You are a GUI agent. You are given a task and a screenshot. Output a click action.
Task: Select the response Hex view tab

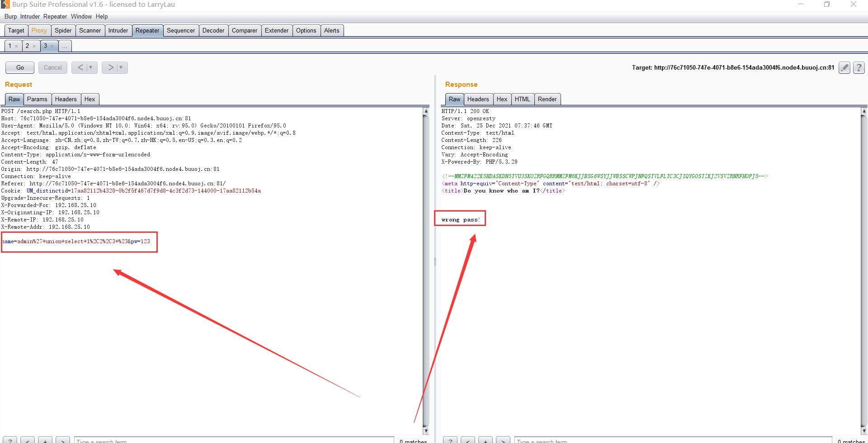502,99
